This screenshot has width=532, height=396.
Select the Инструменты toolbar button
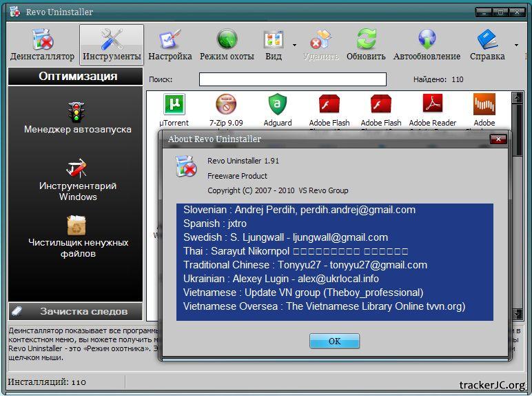click(112, 40)
